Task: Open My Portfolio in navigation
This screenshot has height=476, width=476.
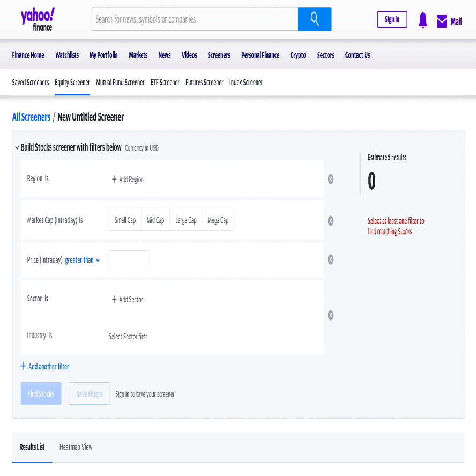Action: (103, 55)
